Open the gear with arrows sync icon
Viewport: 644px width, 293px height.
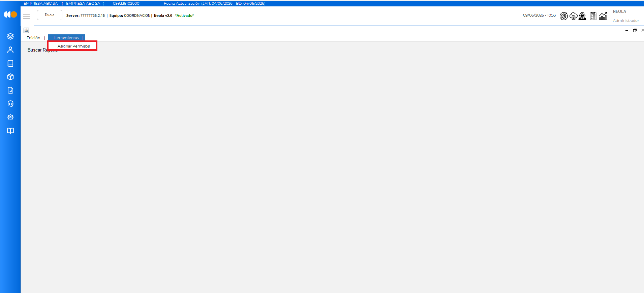pyautogui.click(x=564, y=16)
